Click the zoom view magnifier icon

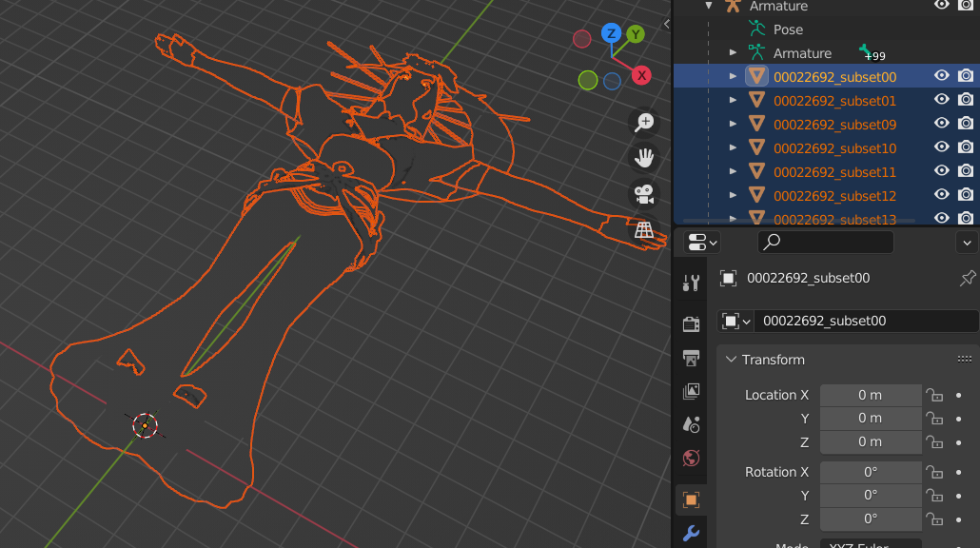tap(644, 123)
